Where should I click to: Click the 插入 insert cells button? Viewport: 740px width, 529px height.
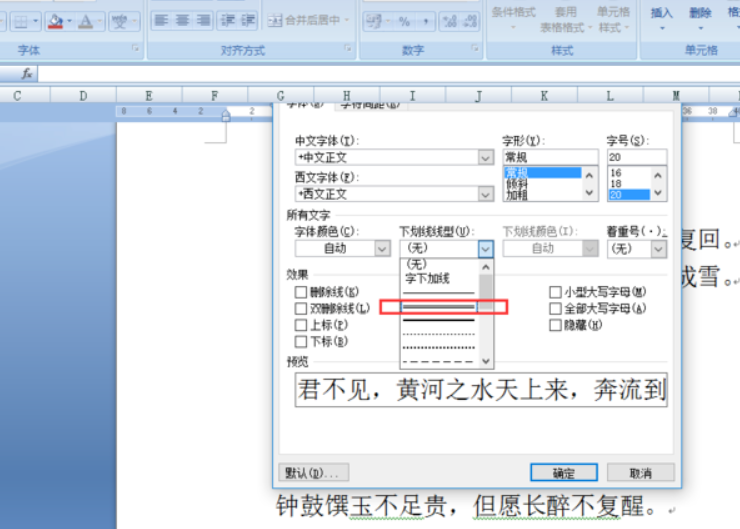(661, 19)
